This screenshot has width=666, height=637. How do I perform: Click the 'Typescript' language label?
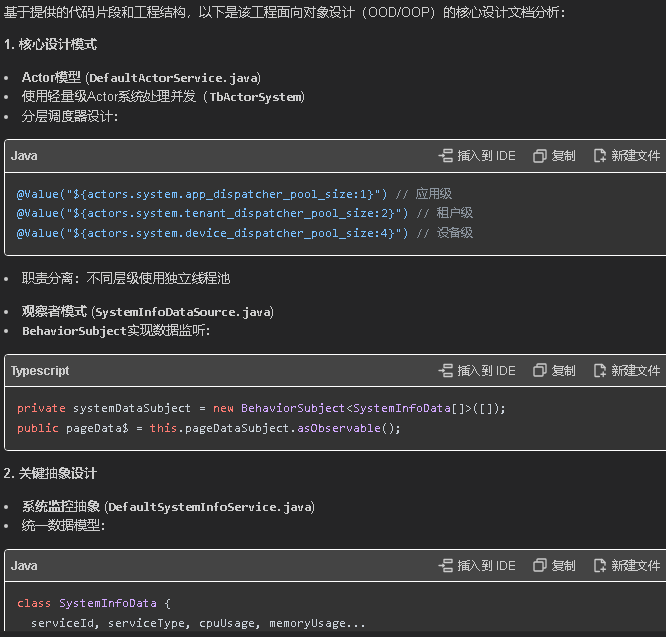40,371
